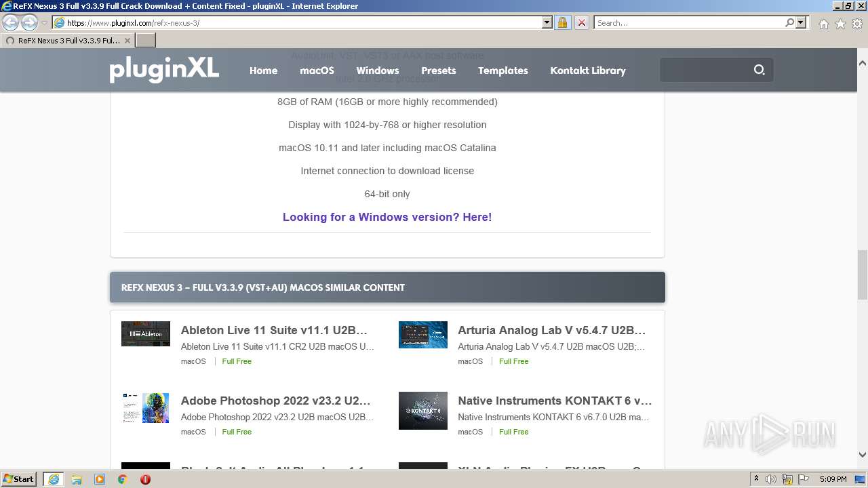
Task: Expand the address bar history dropdown
Action: click(x=547, y=22)
